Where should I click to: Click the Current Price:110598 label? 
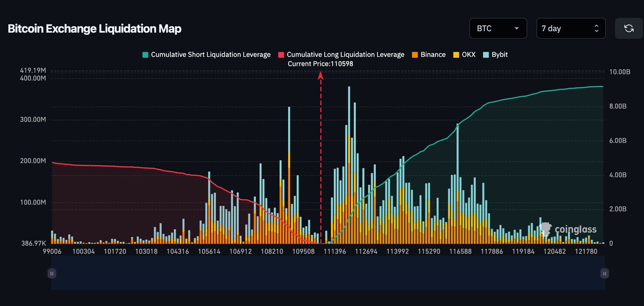click(320, 64)
